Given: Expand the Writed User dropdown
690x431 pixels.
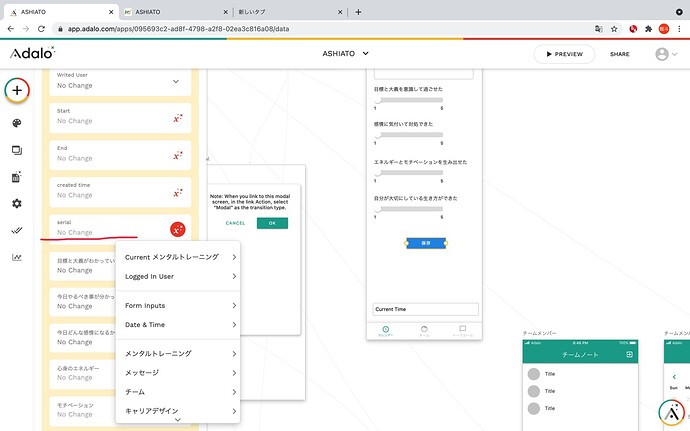Looking at the screenshot, I should pyautogui.click(x=176, y=81).
